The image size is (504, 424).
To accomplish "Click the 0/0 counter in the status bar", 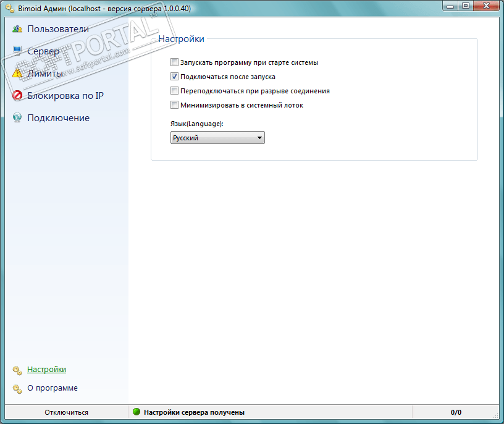I will 456,412.
